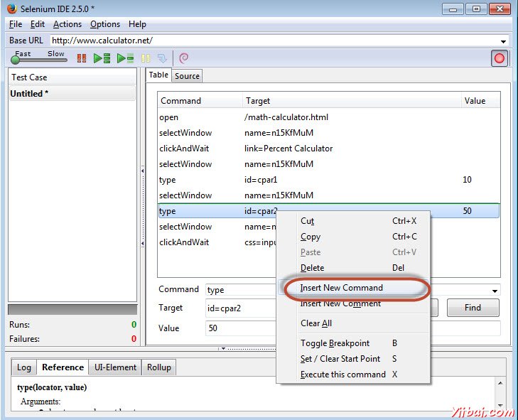Click the value 10 cell
Image resolution: width=518 pixels, height=420 pixels.
[467, 180]
